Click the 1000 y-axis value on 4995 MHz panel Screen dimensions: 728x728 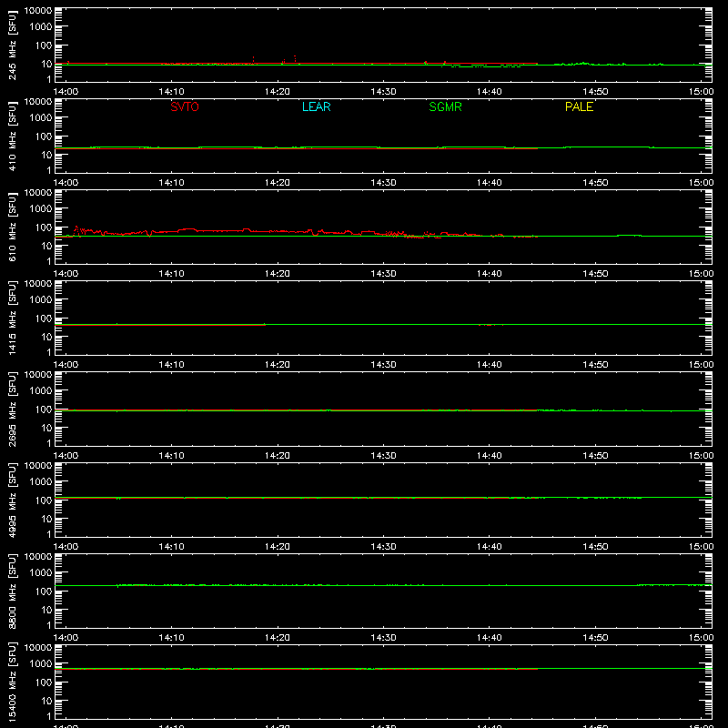pos(41,481)
